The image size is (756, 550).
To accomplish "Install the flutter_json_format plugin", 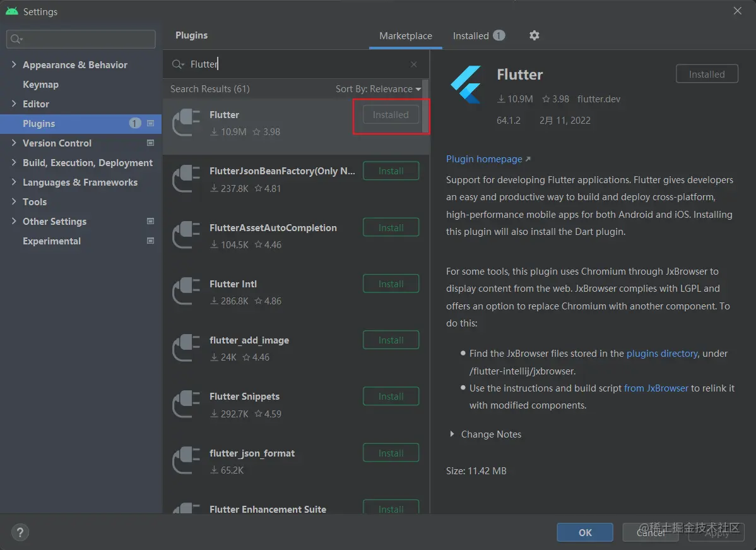I will tap(391, 453).
